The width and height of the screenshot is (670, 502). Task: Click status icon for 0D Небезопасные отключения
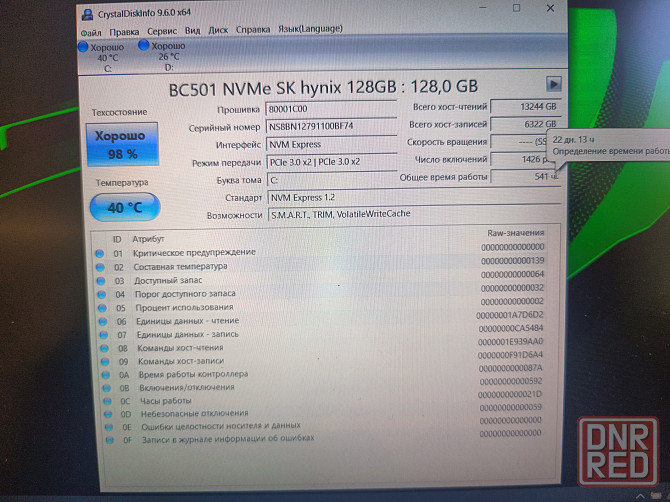click(108, 414)
